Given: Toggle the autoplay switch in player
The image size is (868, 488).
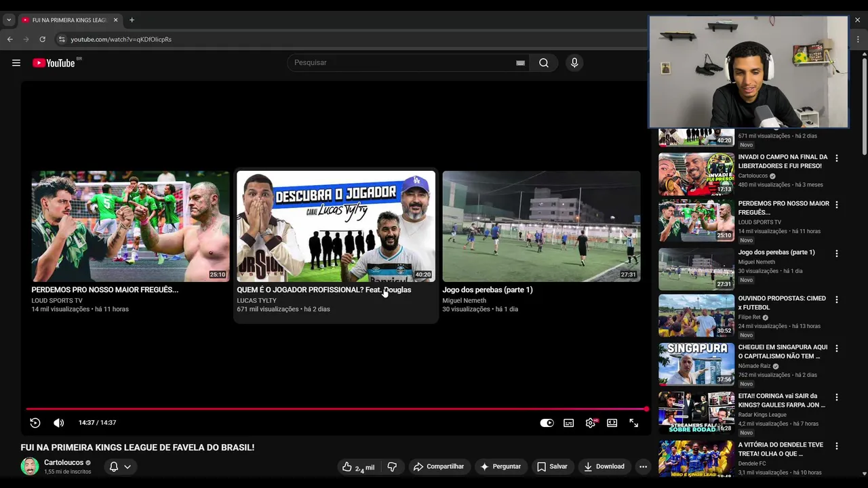Looking at the screenshot, I should (547, 423).
